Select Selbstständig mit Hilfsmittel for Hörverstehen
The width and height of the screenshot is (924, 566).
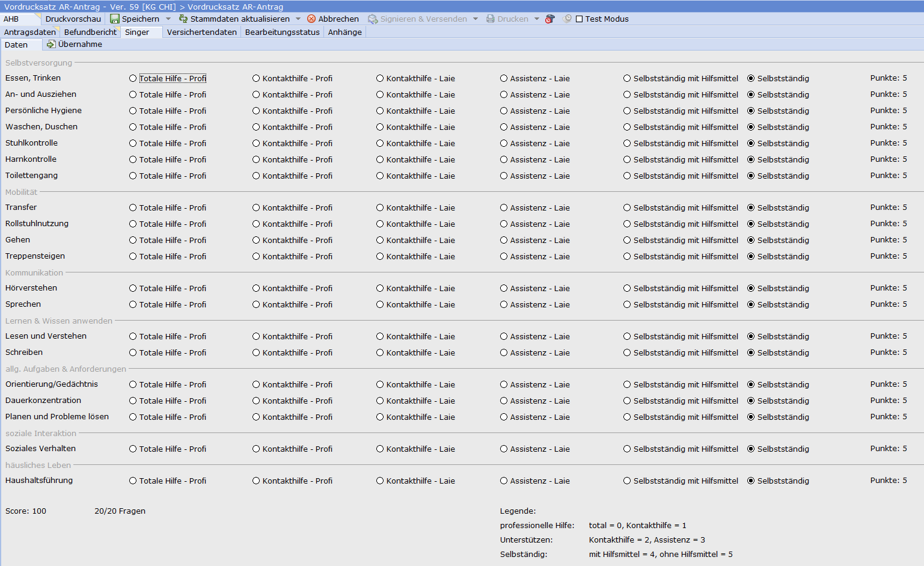tap(627, 289)
